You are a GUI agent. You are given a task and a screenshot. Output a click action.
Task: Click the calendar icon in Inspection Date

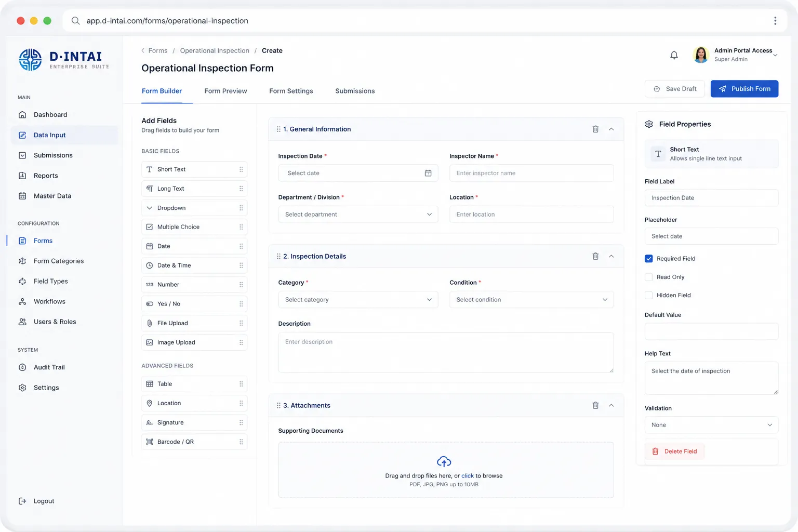click(428, 173)
